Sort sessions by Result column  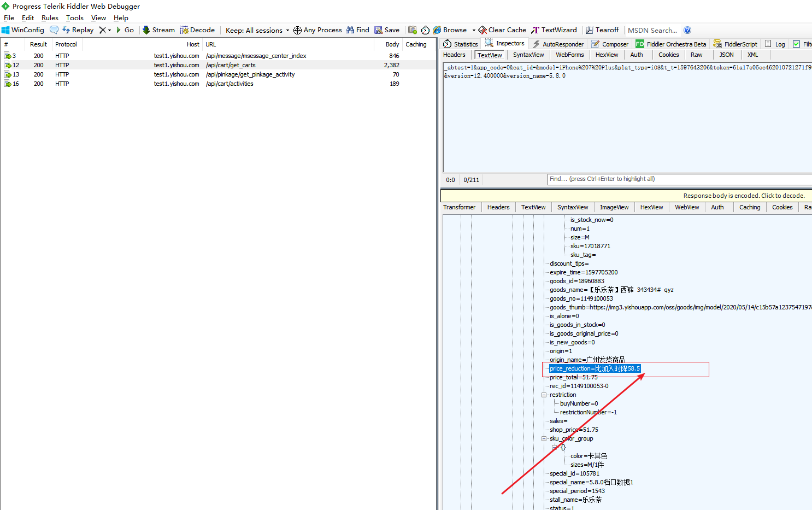click(38, 44)
